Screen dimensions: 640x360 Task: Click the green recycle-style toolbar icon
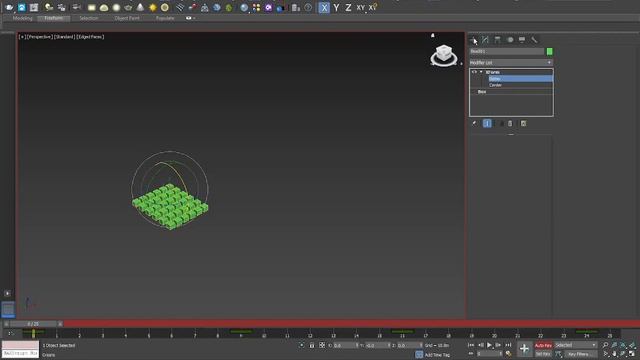(229, 7)
